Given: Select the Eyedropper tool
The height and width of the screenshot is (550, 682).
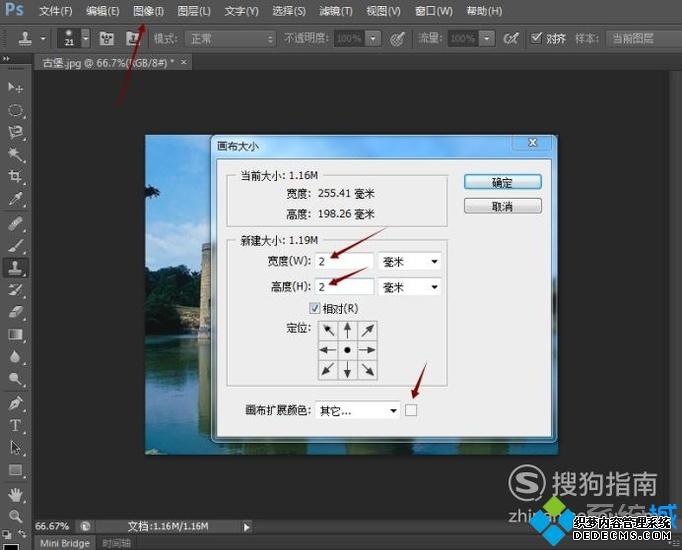Looking at the screenshot, I should tap(16, 199).
